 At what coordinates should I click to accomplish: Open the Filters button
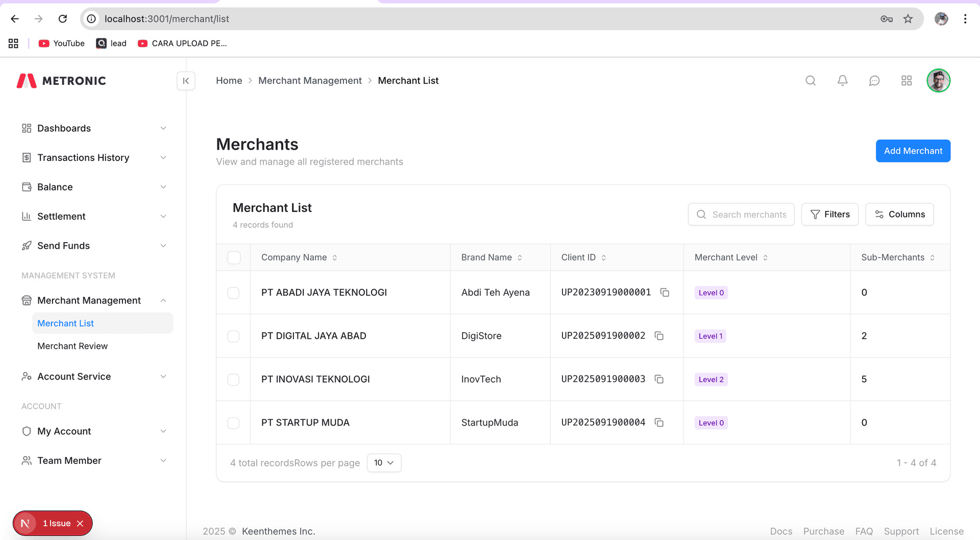click(829, 215)
